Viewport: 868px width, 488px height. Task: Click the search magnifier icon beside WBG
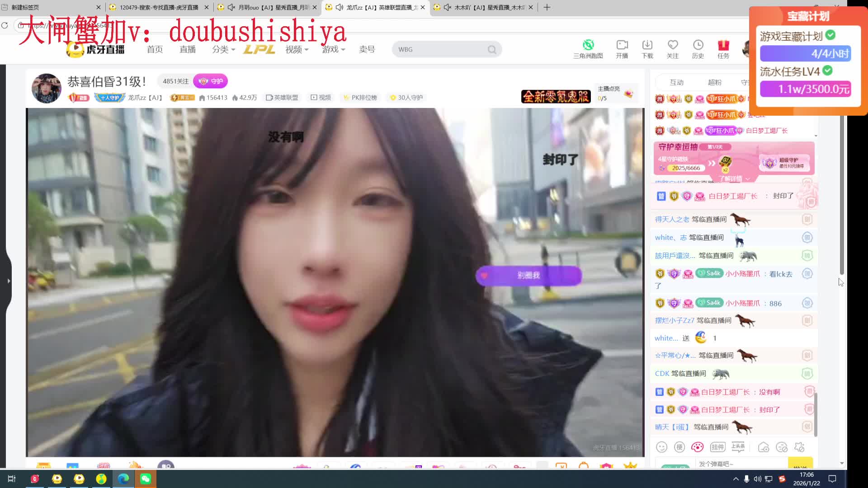click(x=492, y=50)
